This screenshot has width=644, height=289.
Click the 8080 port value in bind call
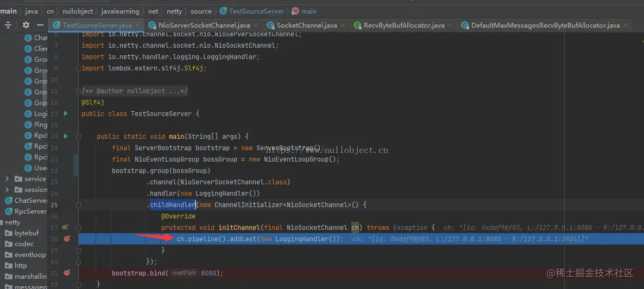click(x=208, y=273)
